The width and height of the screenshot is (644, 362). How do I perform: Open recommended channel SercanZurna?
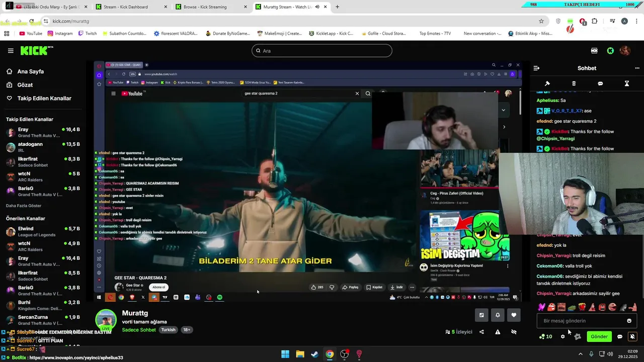43,320
